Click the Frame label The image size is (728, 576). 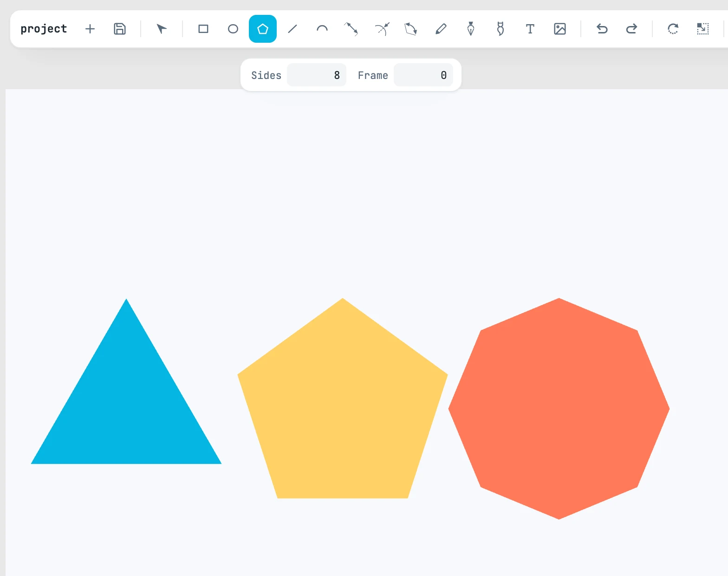[373, 75]
